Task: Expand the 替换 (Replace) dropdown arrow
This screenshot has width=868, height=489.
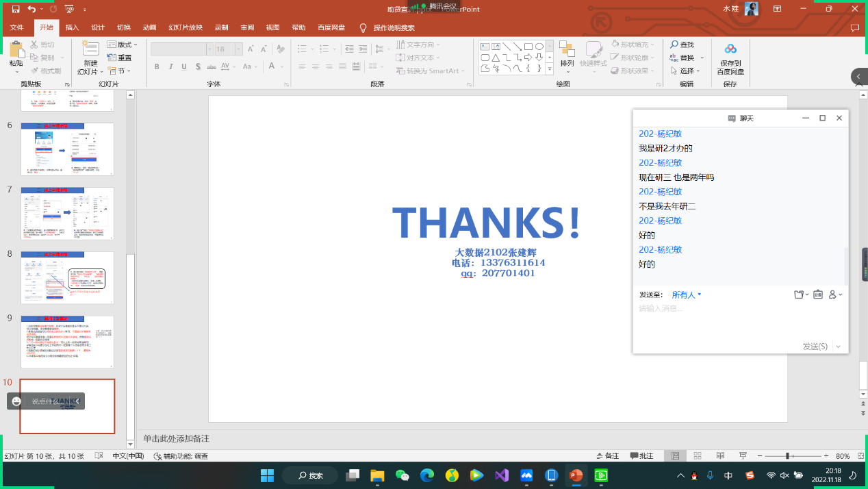Action: click(x=700, y=58)
